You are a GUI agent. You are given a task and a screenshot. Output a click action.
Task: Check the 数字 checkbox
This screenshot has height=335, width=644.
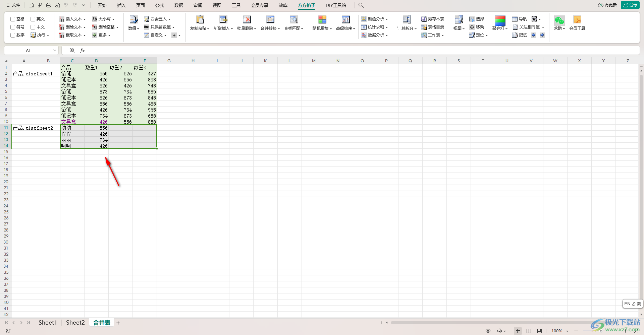coord(13,35)
